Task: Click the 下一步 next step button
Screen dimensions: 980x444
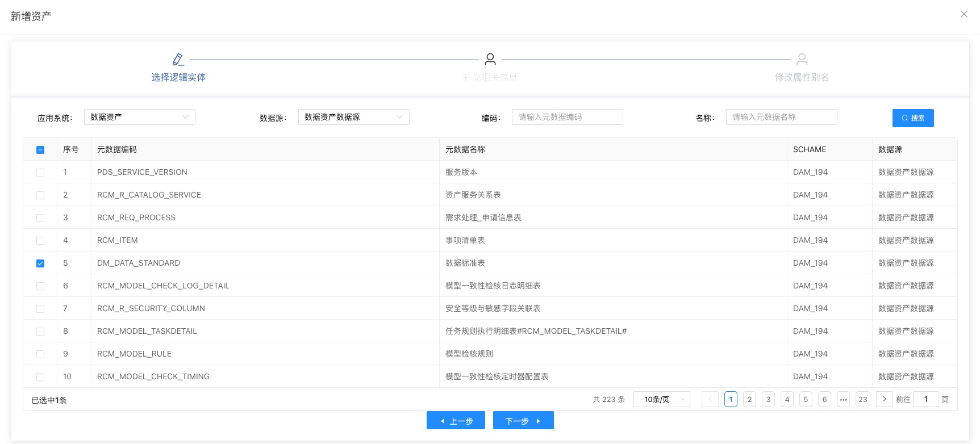Action: coord(523,421)
